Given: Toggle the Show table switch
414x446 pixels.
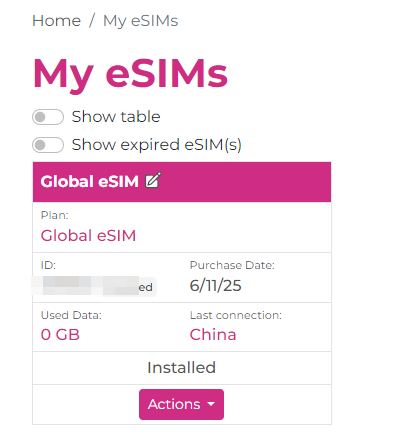Looking at the screenshot, I should (48, 117).
